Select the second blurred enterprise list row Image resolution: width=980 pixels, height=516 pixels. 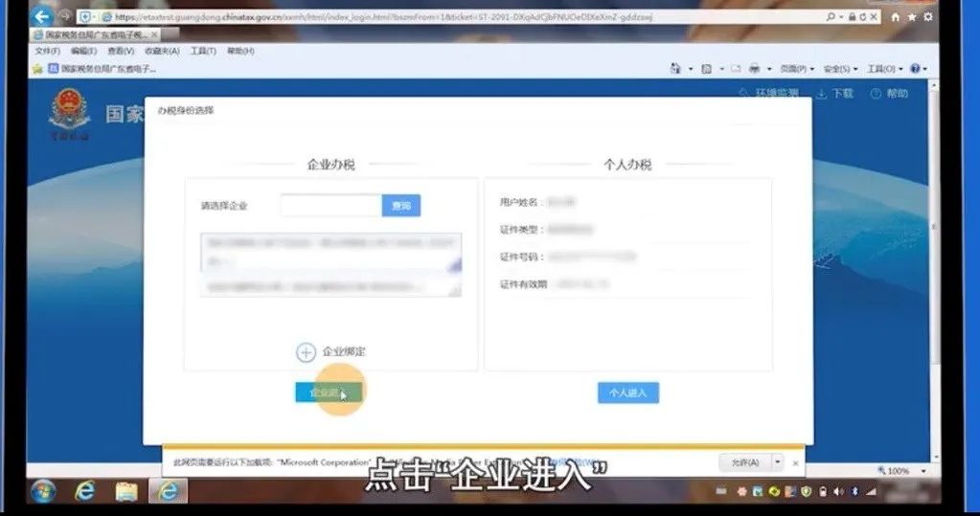(x=331, y=287)
